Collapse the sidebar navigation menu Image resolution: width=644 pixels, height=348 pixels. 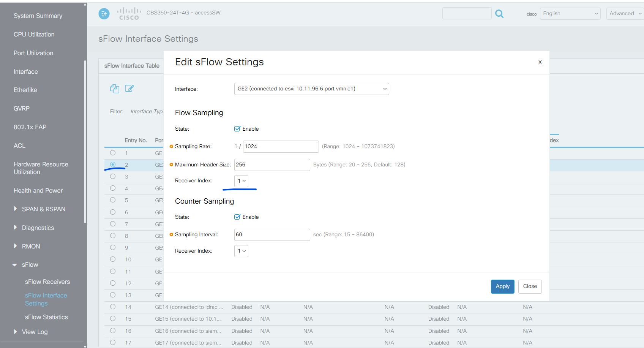(104, 14)
